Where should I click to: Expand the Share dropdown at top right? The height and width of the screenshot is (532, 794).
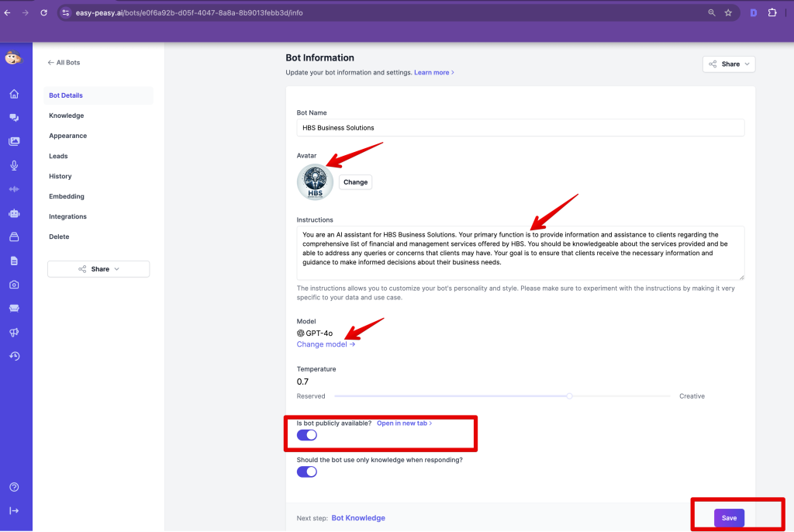pyautogui.click(x=729, y=64)
